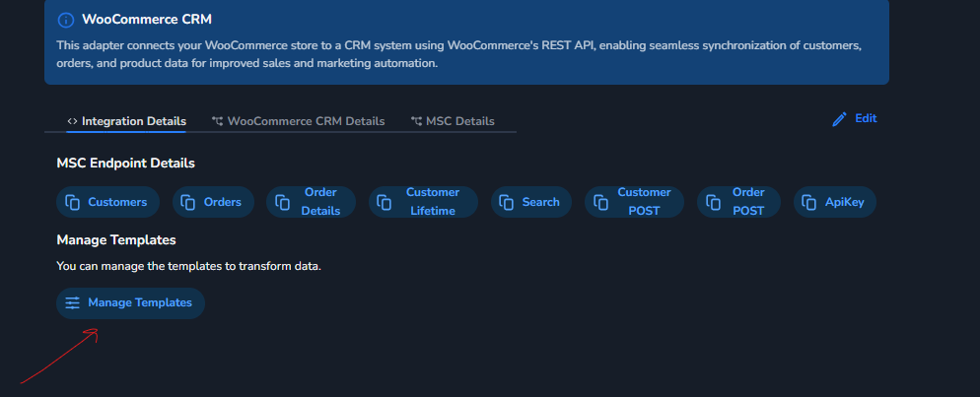Click the code brackets icon on Integration Details
Image resolution: width=980 pixels, height=397 pixels.
point(73,121)
